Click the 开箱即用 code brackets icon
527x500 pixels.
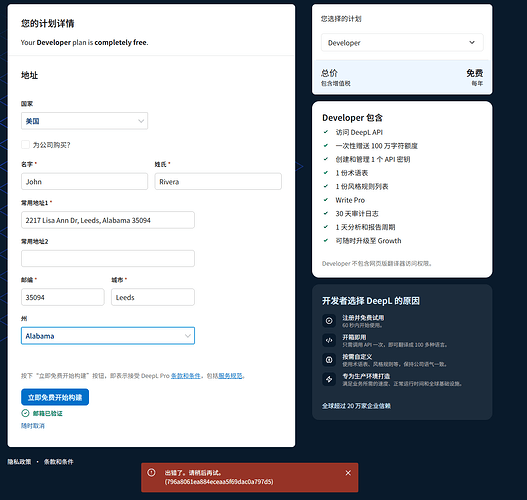(x=329, y=340)
